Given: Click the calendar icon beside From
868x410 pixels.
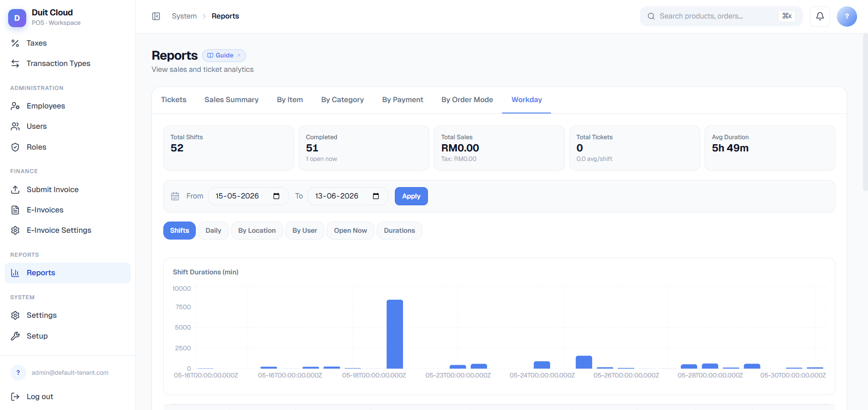Looking at the screenshot, I should click(175, 196).
